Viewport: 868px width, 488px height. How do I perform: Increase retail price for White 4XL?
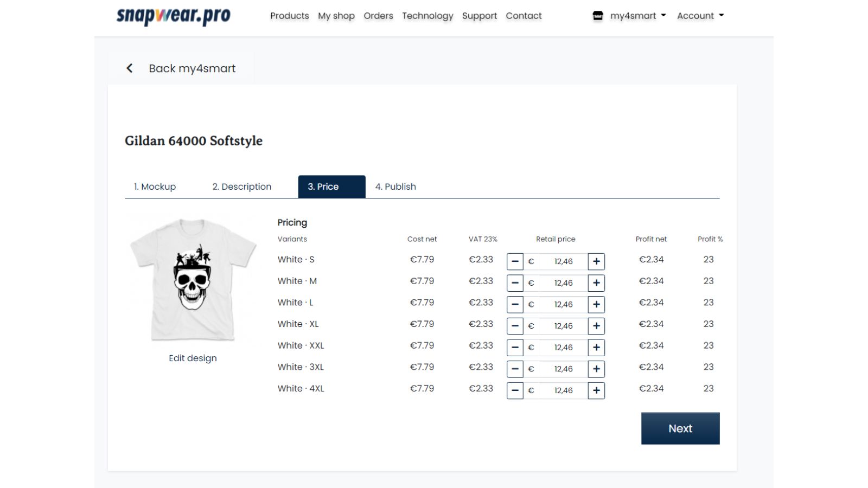coord(596,390)
